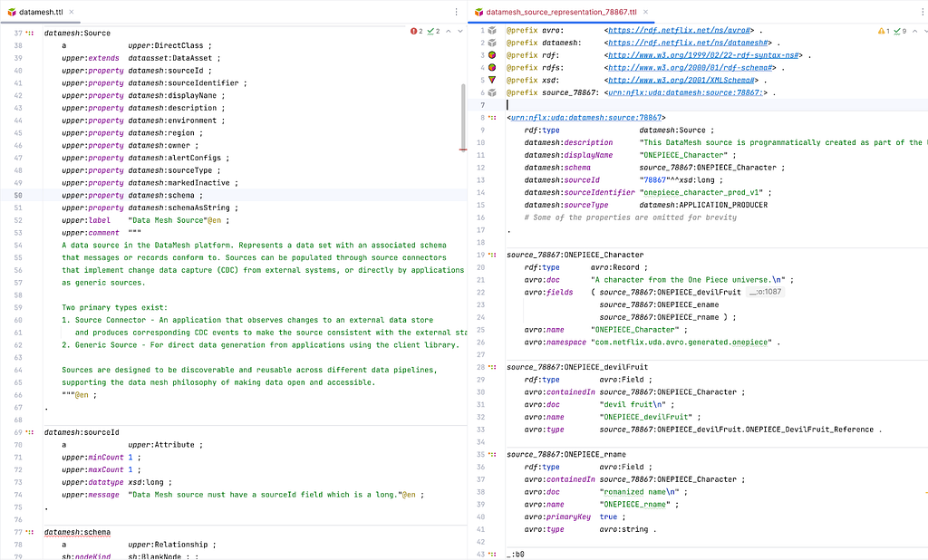The width and height of the screenshot is (928, 560).
Task: Click the left editor vertical scrollbar thumb
Action: (x=463, y=115)
